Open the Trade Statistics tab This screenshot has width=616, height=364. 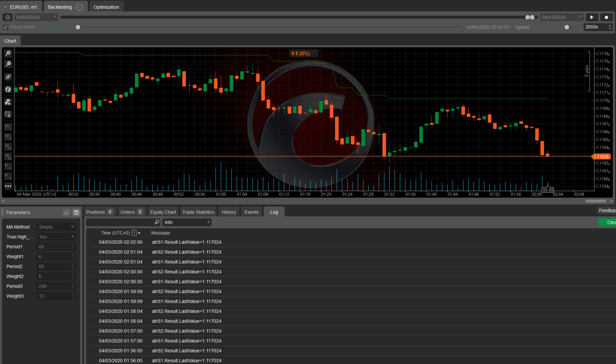coord(198,212)
